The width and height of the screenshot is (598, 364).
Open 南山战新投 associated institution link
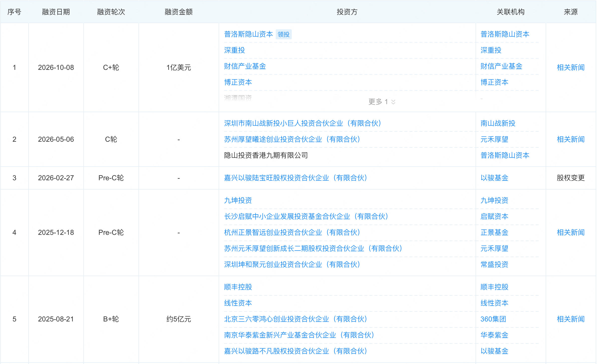click(498, 123)
